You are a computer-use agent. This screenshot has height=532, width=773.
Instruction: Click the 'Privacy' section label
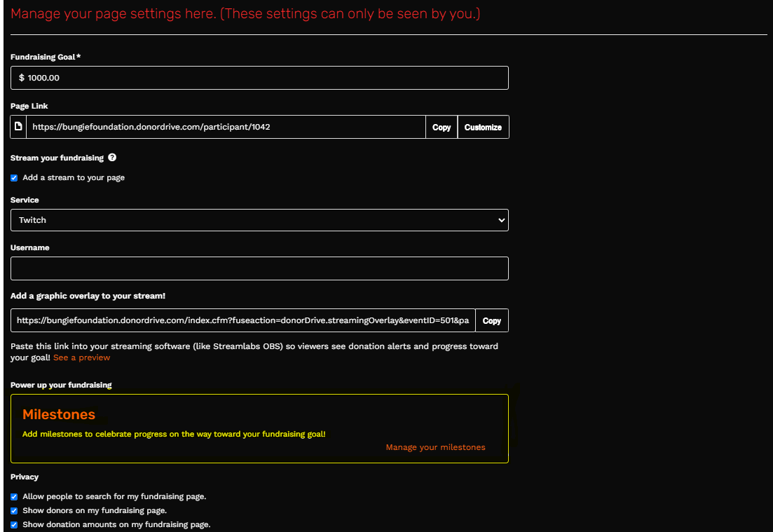pos(25,477)
